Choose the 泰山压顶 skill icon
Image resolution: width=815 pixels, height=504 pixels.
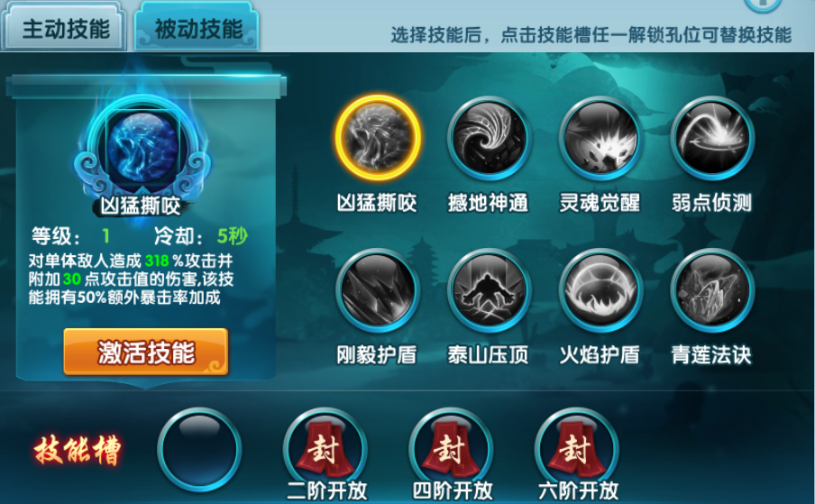(x=490, y=290)
